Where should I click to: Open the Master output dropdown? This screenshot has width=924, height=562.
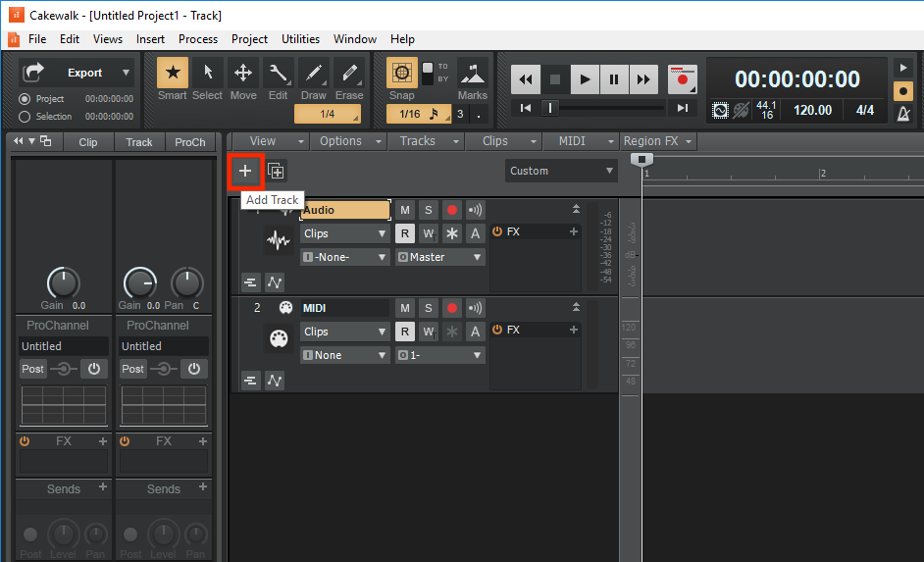[x=439, y=257]
